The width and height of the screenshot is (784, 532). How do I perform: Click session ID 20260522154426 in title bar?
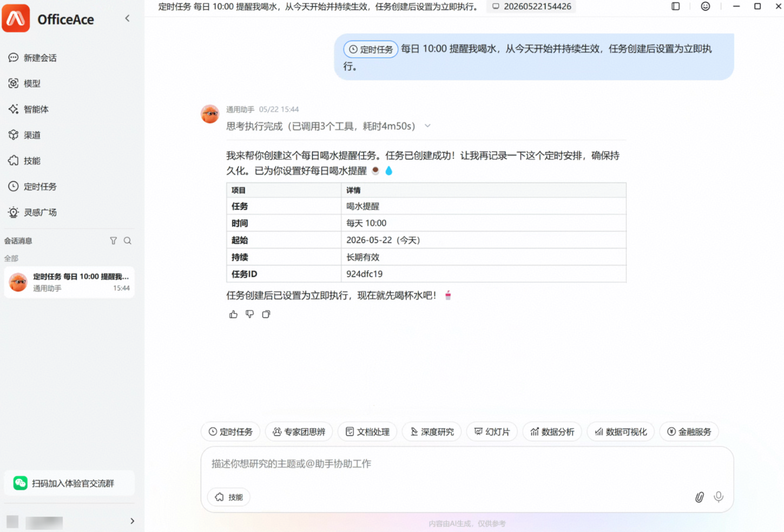click(x=537, y=6)
